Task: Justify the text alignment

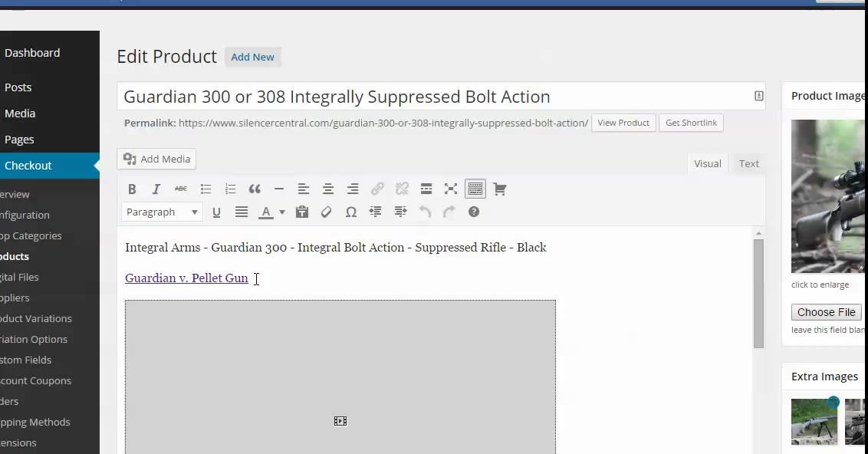Action: pyautogui.click(x=242, y=212)
